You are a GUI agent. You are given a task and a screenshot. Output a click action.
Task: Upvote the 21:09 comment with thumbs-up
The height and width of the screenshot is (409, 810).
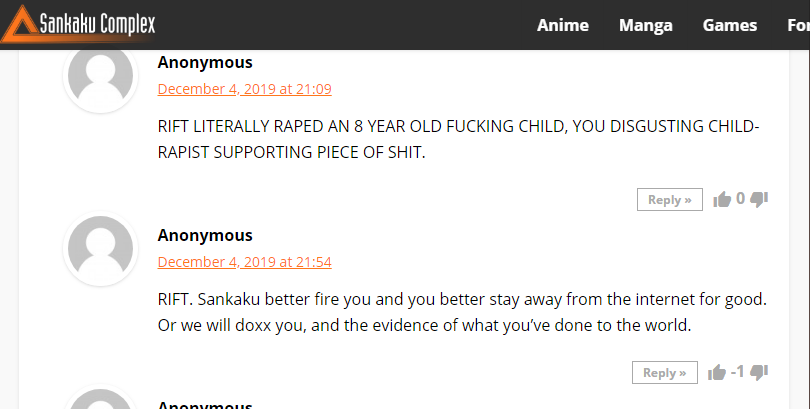(x=722, y=199)
